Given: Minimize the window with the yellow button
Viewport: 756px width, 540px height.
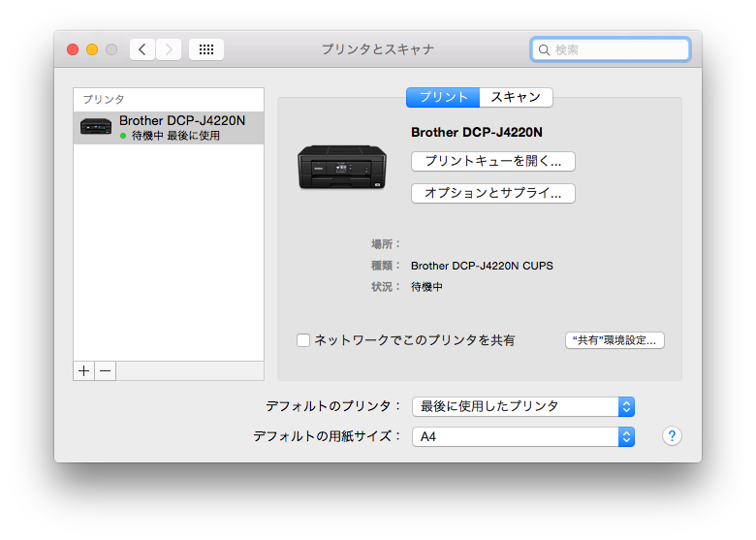Looking at the screenshot, I should pyautogui.click(x=92, y=49).
